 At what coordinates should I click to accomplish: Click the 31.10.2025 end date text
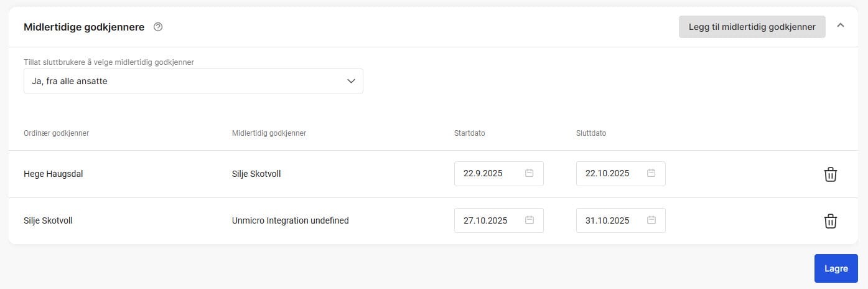[607, 220]
